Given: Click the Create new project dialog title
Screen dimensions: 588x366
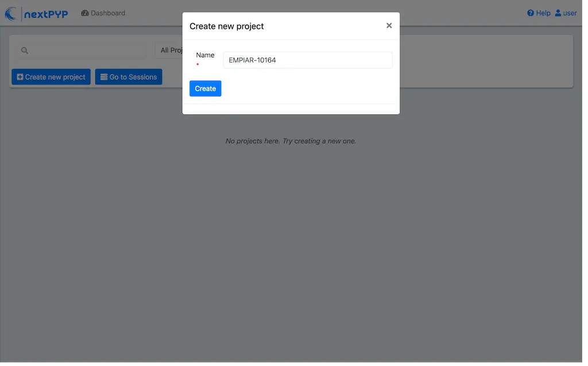Looking at the screenshot, I should pos(226,26).
